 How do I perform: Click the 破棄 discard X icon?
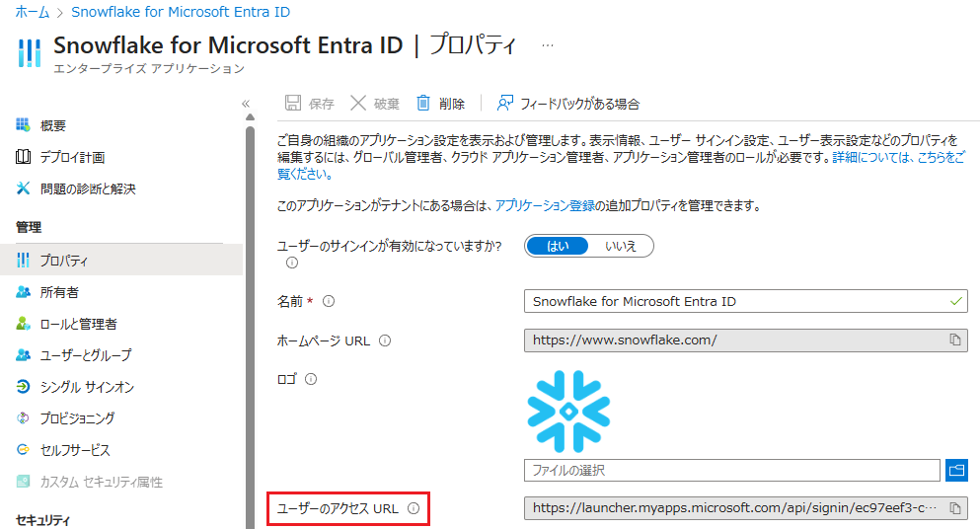(x=358, y=104)
